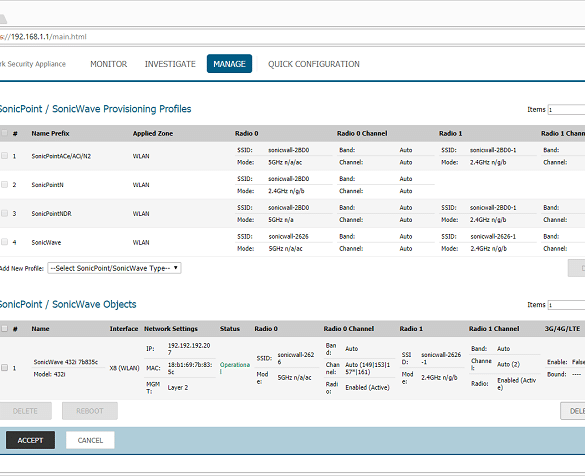Viewport: 585px width, 476px height.
Task: Click the SonicPoint / SonicWave Objects heading
Action: click(x=68, y=304)
